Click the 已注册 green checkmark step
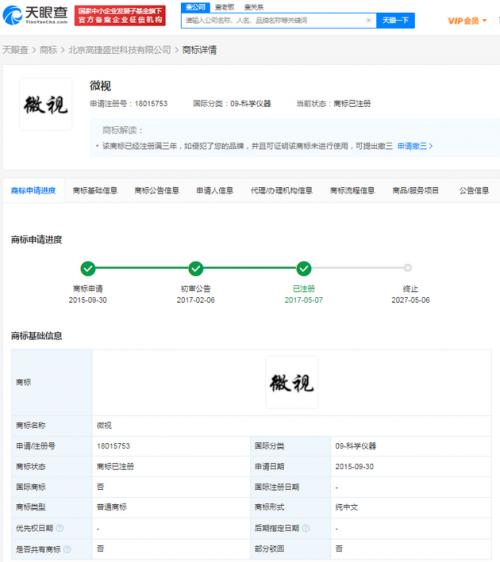This screenshot has height=562, width=500. coord(304,268)
